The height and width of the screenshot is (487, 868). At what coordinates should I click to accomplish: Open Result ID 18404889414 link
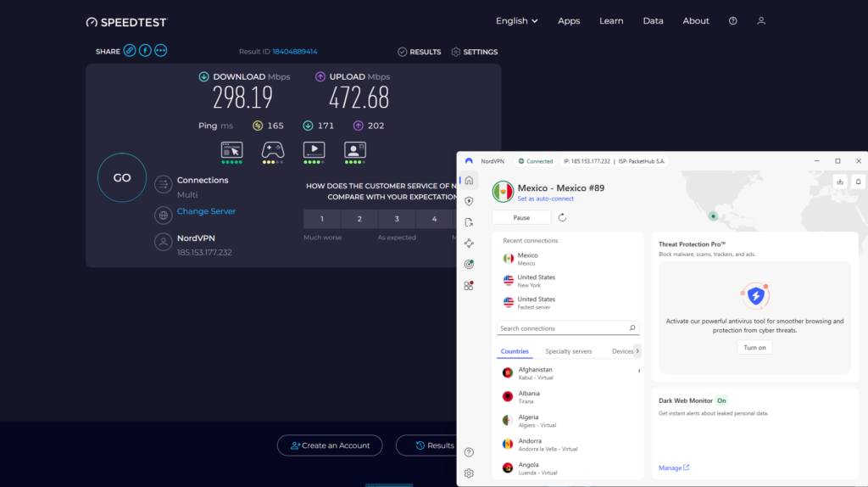(294, 52)
